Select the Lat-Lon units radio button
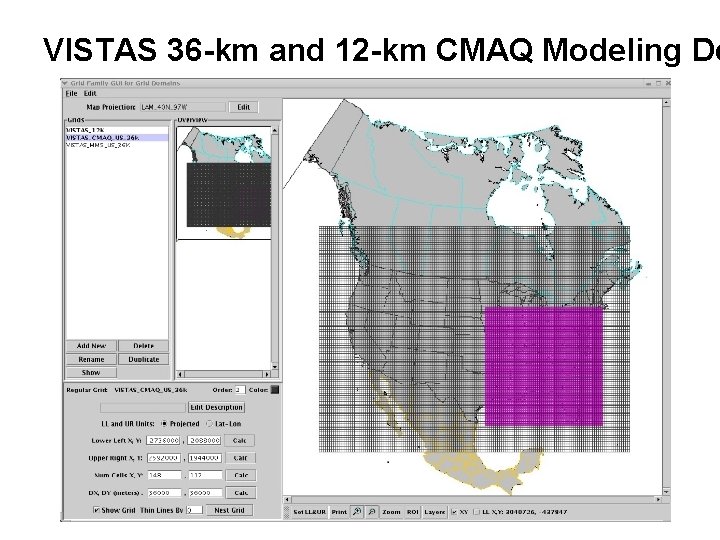The image size is (720, 540). point(209,423)
